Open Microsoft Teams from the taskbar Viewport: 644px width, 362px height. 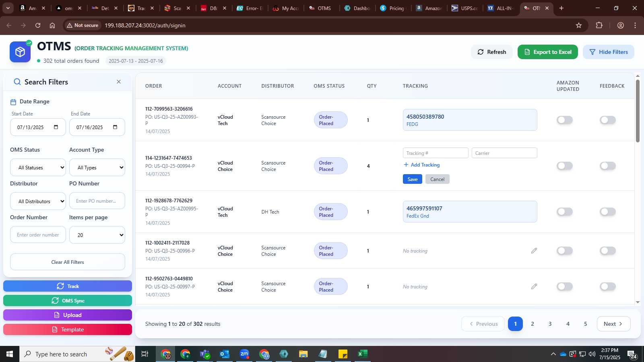(x=205, y=354)
